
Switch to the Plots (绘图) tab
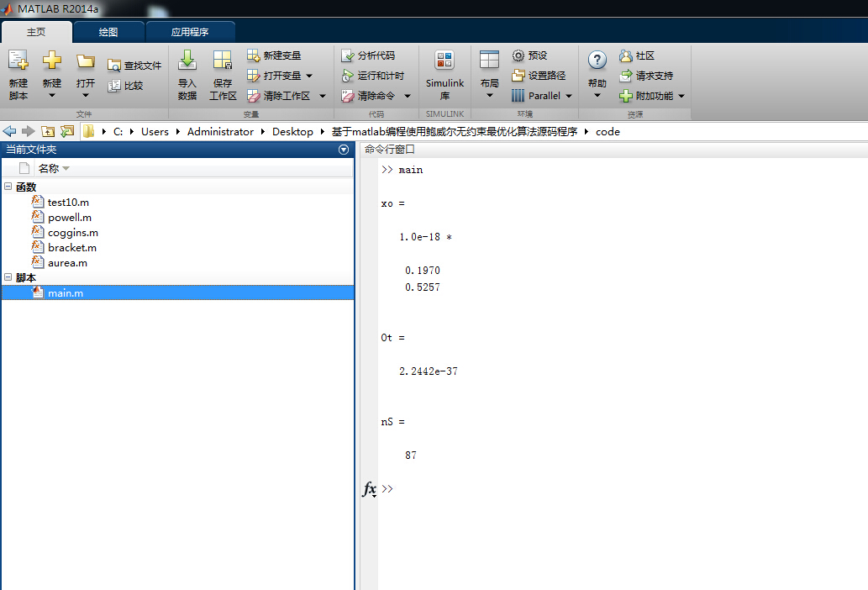point(108,32)
